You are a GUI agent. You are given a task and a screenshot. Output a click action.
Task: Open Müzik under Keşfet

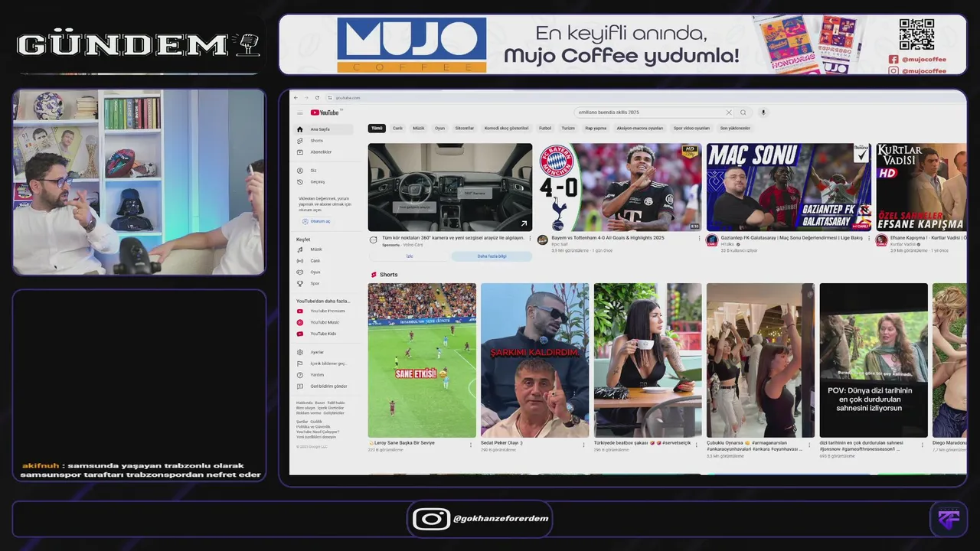click(x=325, y=249)
